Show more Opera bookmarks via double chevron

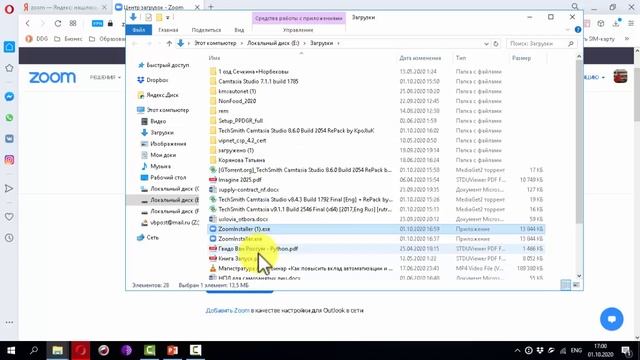(627, 39)
